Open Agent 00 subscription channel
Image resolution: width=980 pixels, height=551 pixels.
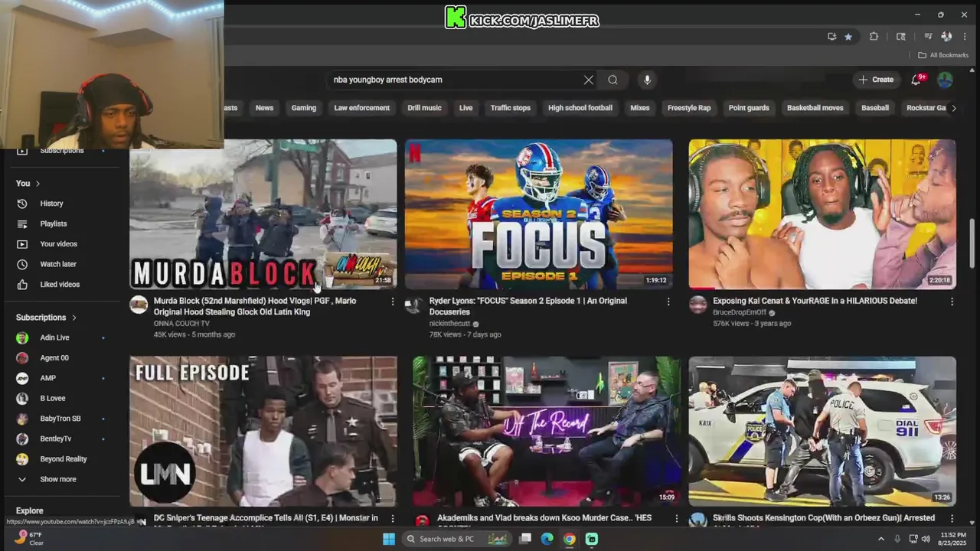[x=54, y=358]
